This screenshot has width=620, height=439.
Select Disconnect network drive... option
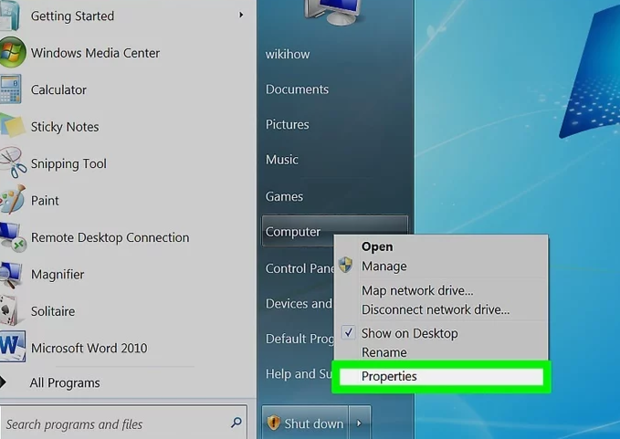[435, 310]
